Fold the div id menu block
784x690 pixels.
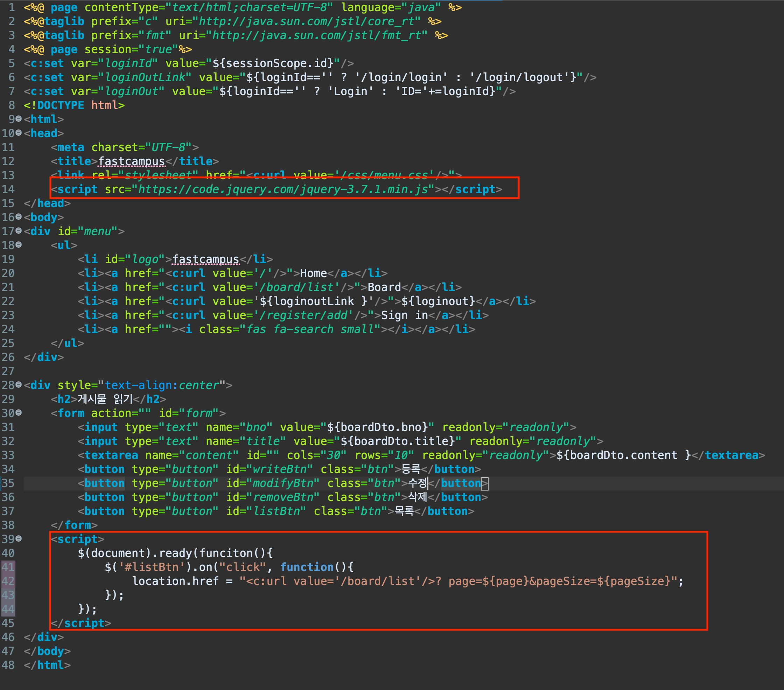[18, 231]
